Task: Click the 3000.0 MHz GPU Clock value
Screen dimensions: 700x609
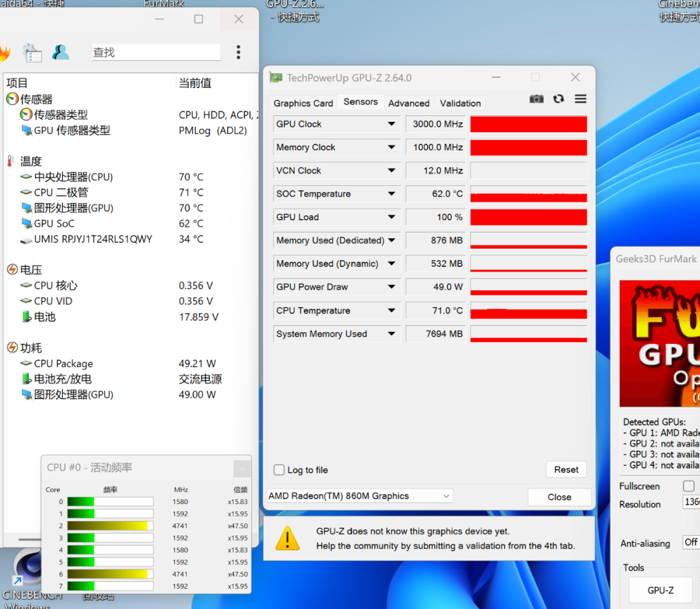Action: [x=436, y=124]
